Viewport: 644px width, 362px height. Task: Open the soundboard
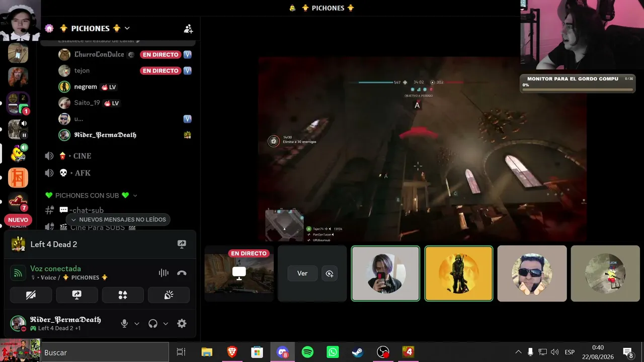tap(169, 295)
